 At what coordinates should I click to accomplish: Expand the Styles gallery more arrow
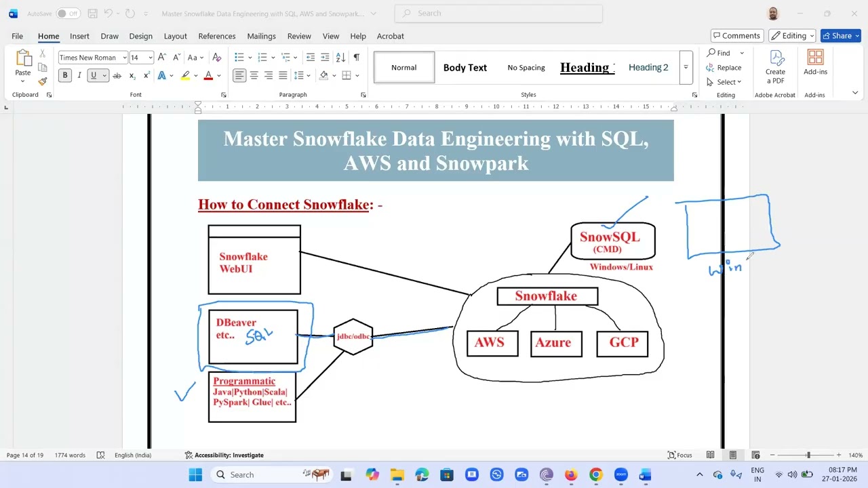pos(686,67)
